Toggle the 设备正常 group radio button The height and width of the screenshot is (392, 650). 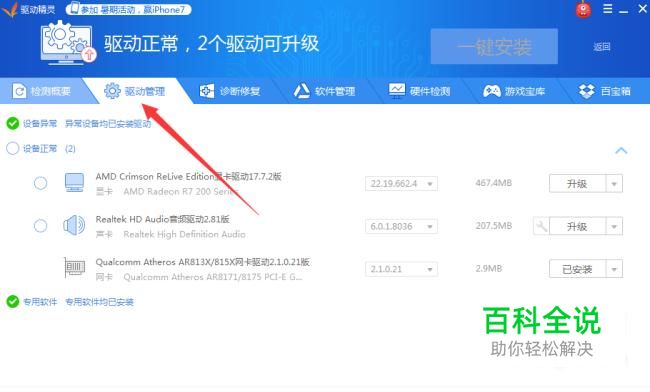(x=12, y=148)
